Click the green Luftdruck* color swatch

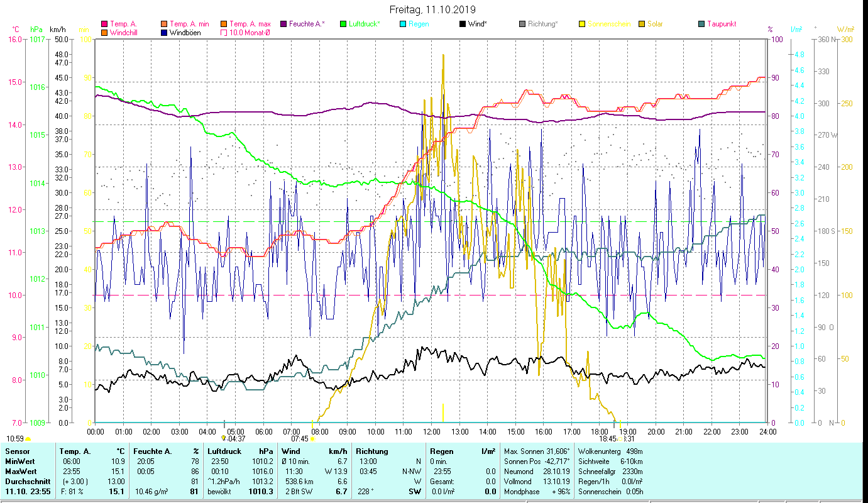[343, 24]
